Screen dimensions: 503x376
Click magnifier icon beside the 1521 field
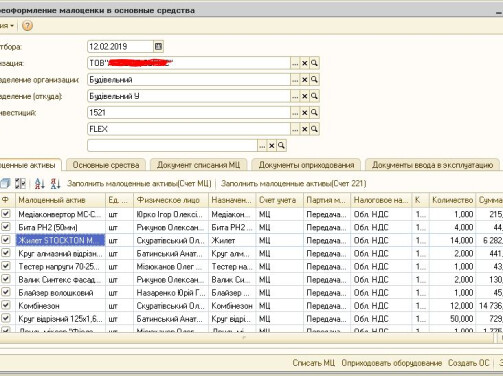pos(314,113)
